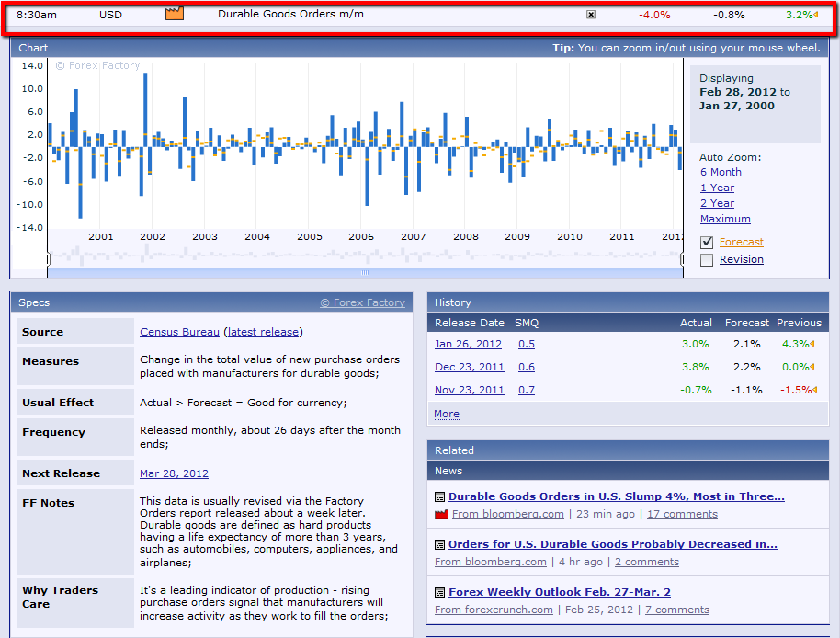Open the 'latest release' link

tap(263, 332)
